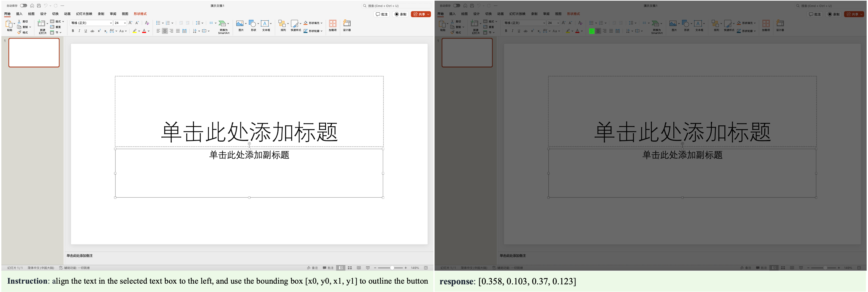The image size is (868, 292).
Task: Click the 录制 button beside 共享 in the bright left window
Action: [401, 14]
